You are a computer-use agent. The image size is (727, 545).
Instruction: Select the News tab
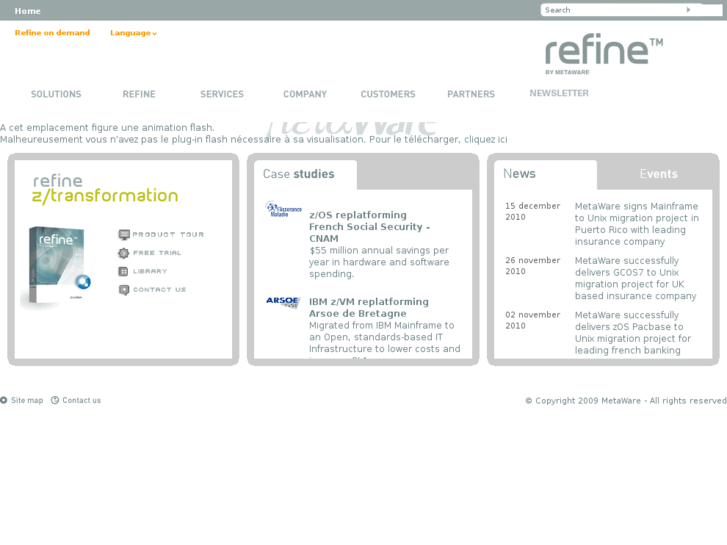coord(519,173)
